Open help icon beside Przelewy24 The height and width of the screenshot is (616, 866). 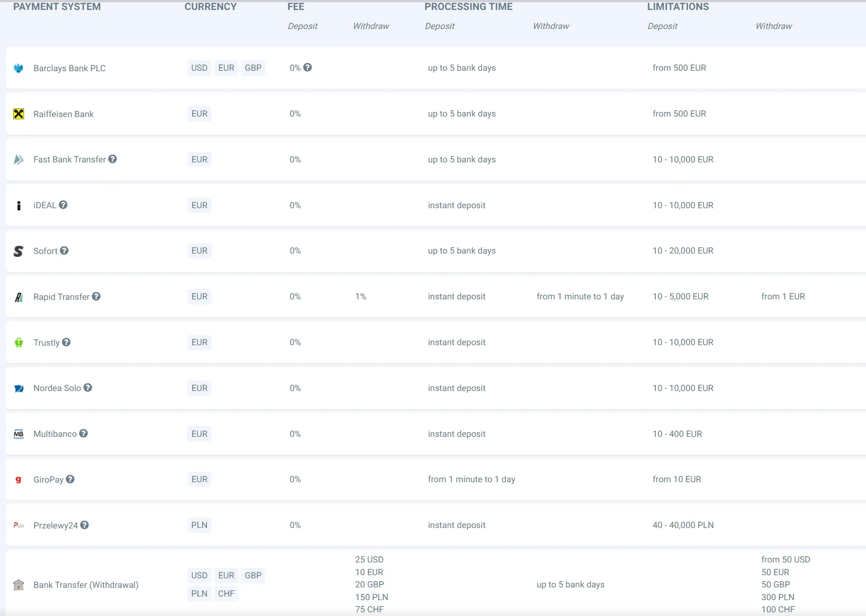(84, 525)
